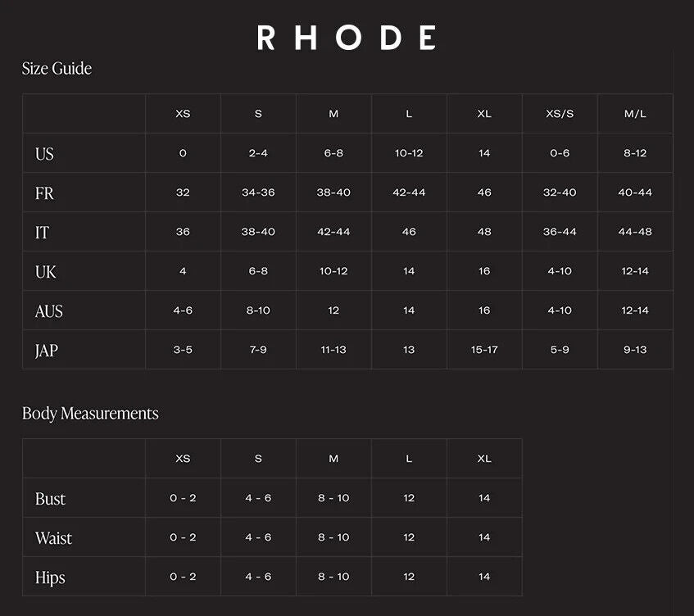The height and width of the screenshot is (616, 694).
Task: Click the RHODE logo at top
Action: pyautogui.click(x=347, y=38)
